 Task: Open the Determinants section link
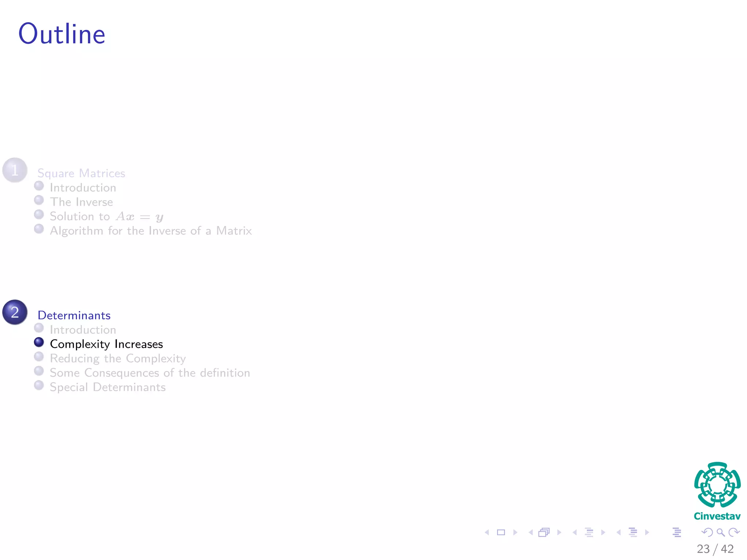[74, 315]
